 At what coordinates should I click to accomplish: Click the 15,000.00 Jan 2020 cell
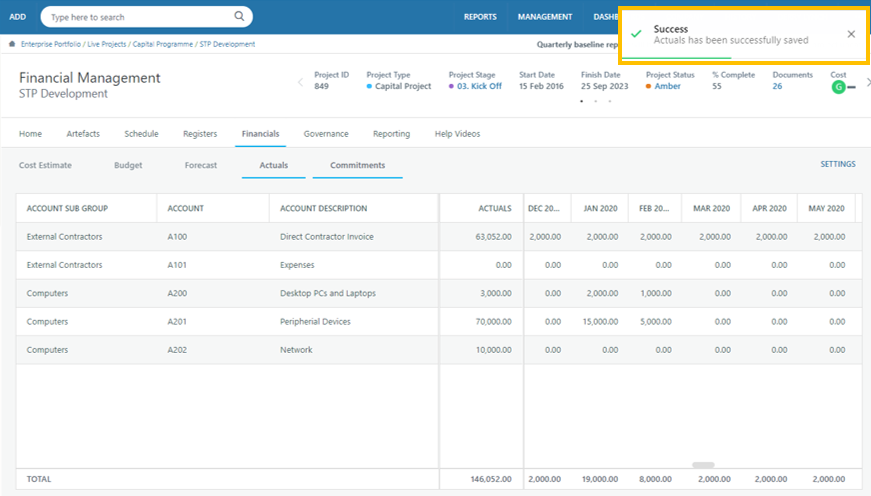[x=600, y=322]
